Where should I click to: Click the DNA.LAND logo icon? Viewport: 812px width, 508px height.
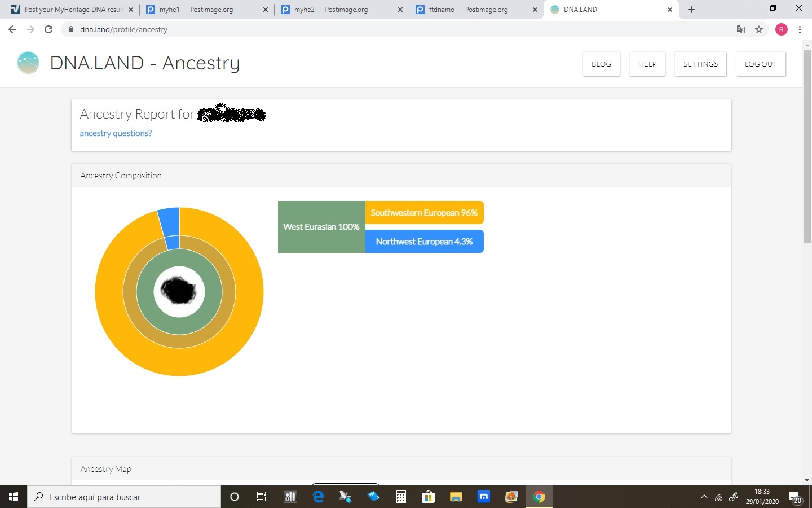[x=28, y=63]
